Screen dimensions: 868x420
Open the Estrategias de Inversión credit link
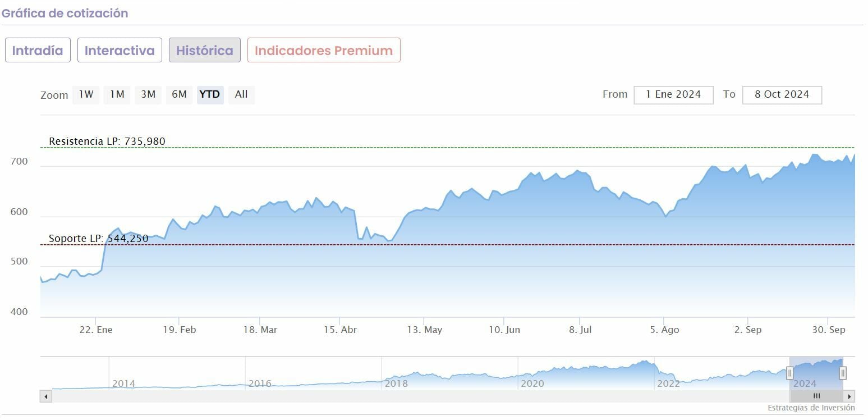point(811,408)
